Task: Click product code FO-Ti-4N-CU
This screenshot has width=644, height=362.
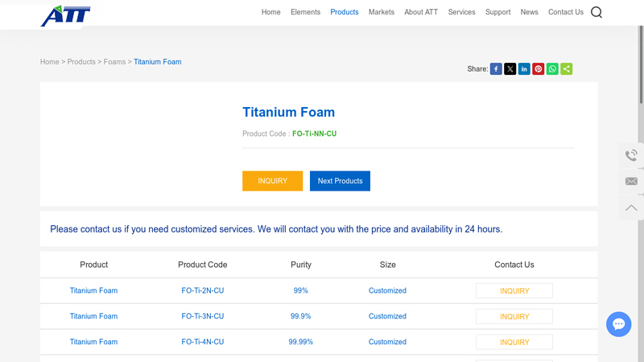Action: tap(203, 342)
